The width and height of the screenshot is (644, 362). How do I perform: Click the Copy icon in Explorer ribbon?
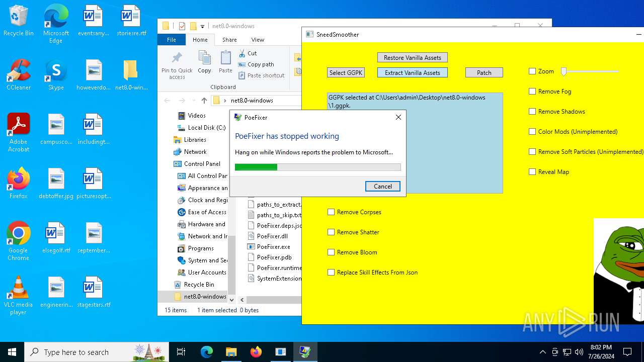(204, 62)
